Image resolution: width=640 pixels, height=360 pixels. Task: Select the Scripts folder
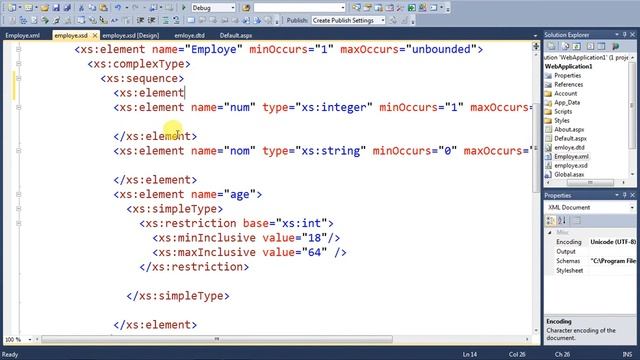tap(563, 111)
